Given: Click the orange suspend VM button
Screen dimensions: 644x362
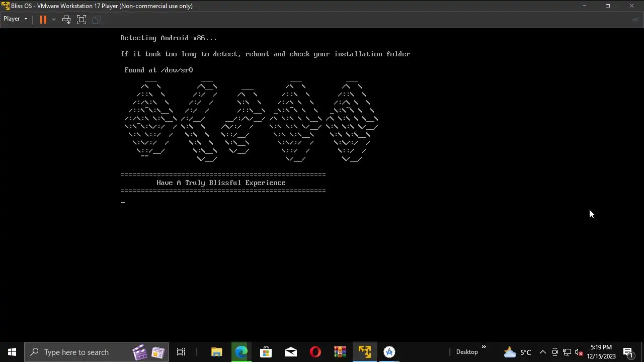Looking at the screenshot, I should coord(43,20).
